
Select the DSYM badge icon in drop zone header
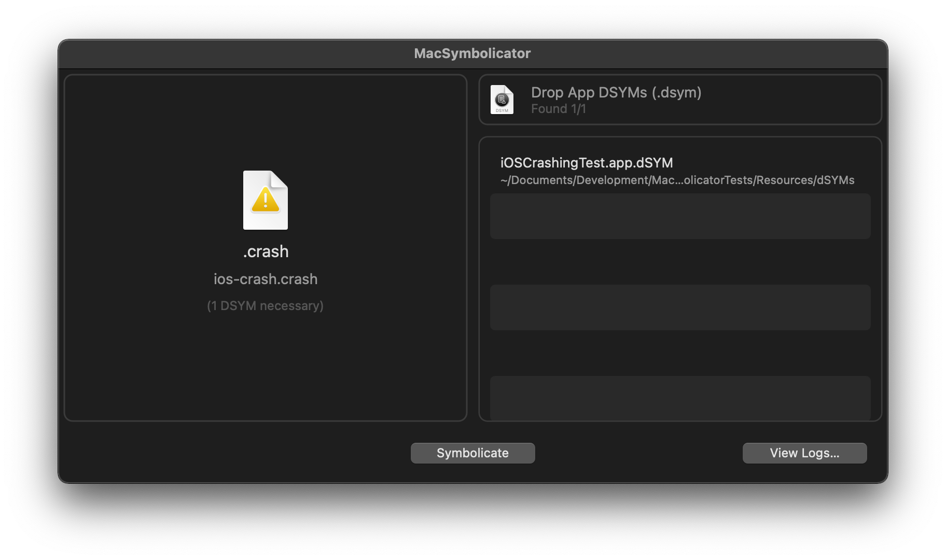501,100
